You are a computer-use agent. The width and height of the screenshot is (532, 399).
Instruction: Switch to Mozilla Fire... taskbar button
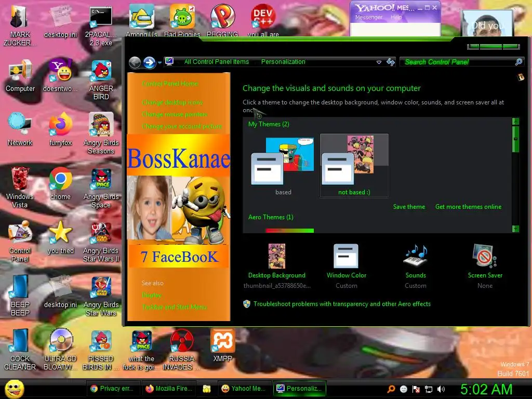tap(169, 389)
